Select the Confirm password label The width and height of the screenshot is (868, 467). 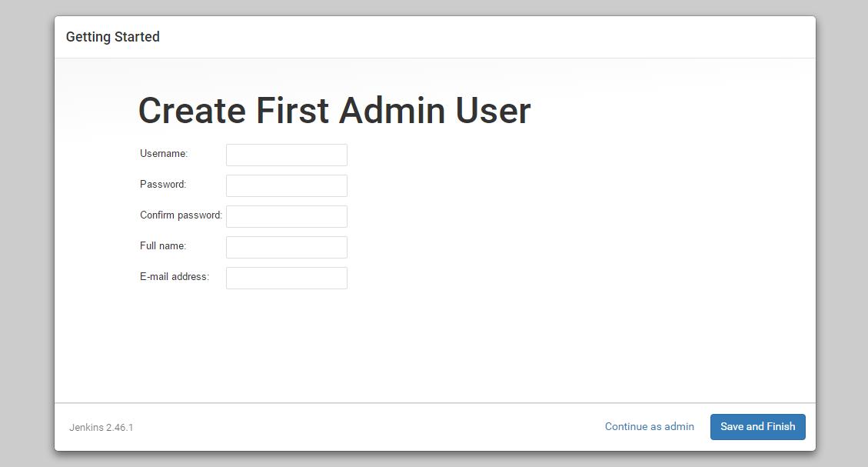pyautogui.click(x=180, y=215)
